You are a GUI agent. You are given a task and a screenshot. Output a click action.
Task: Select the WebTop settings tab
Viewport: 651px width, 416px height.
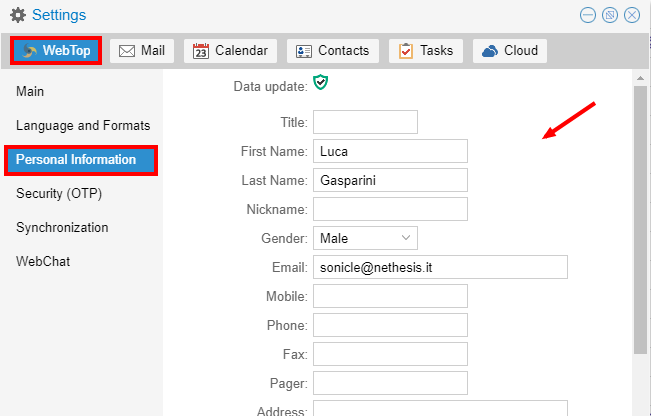click(x=57, y=51)
